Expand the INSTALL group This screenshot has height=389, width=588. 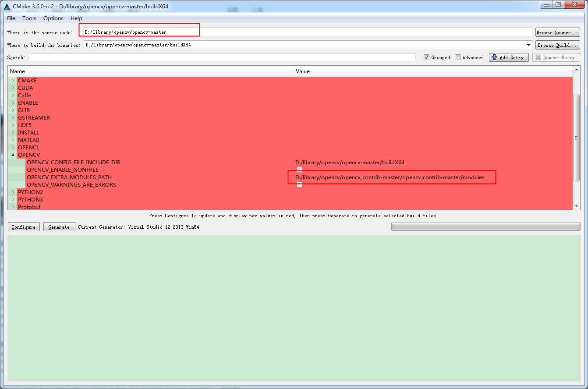13,133
